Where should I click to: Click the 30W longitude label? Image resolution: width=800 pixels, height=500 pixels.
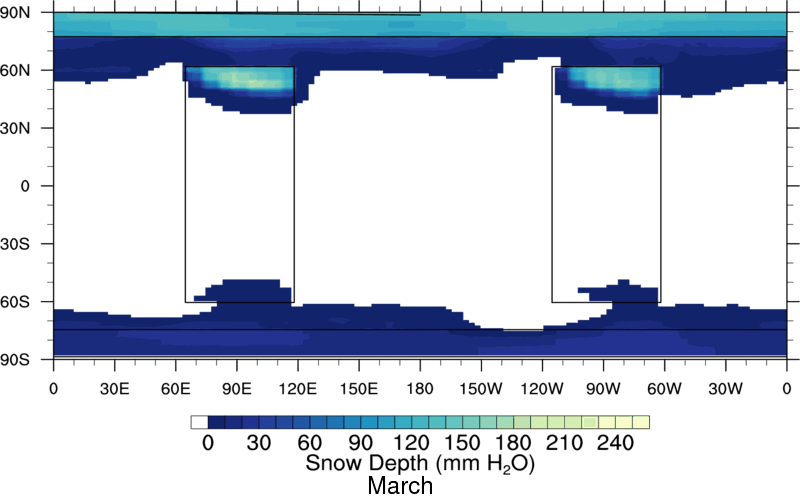[726, 389]
